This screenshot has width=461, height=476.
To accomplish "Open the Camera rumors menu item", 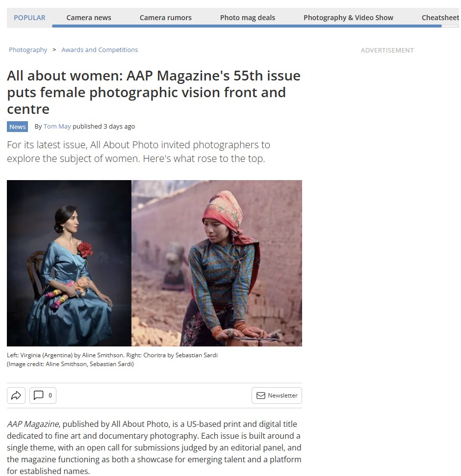I will point(166,18).
